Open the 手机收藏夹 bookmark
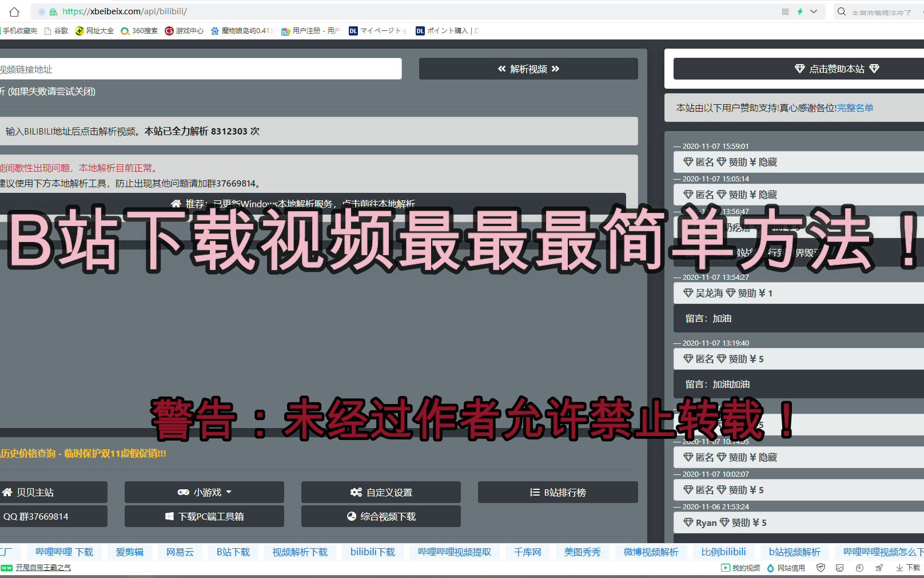This screenshot has width=924, height=578. (x=19, y=31)
